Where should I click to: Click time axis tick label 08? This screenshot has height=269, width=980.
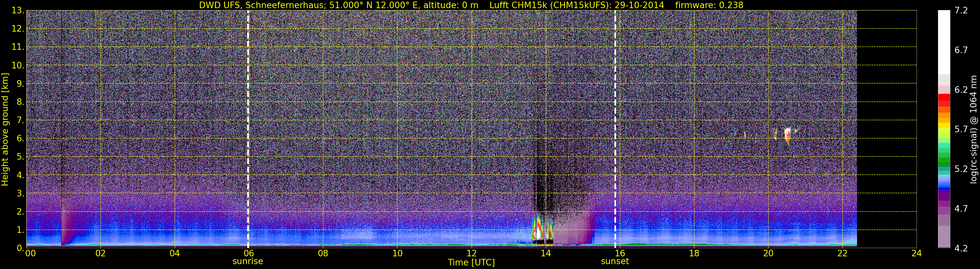click(x=323, y=253)
